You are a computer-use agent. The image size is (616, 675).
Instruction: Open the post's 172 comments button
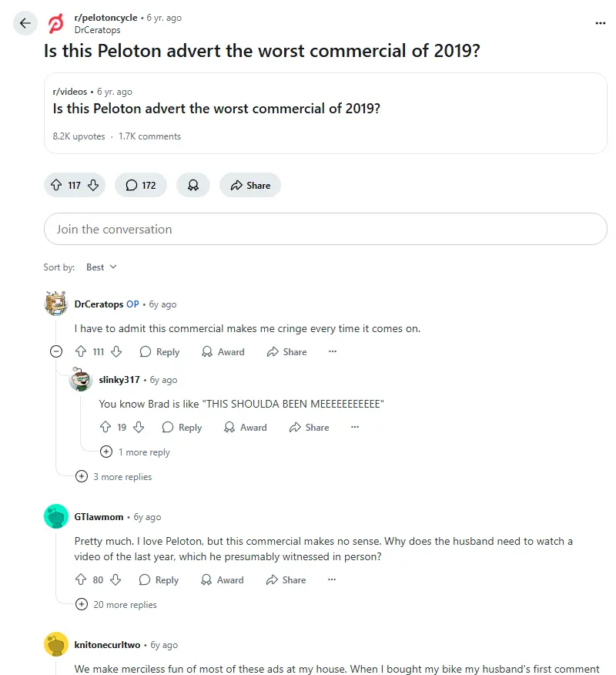click(x=140, y=185)
